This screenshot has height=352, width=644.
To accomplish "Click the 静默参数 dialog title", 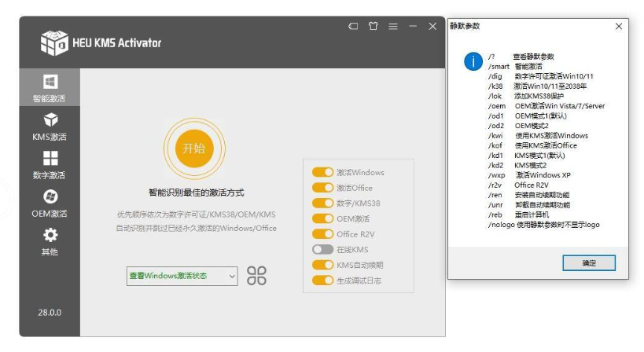I will click(x=465, y=26).
